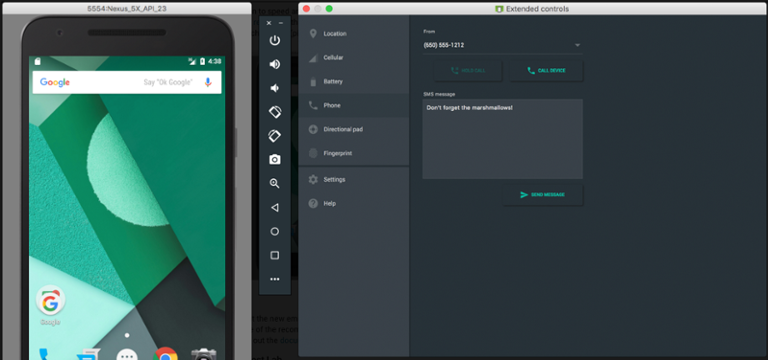This screenshot has height=360, width=768.
Task: Click the Google search bar on phone
Action: 127,82
